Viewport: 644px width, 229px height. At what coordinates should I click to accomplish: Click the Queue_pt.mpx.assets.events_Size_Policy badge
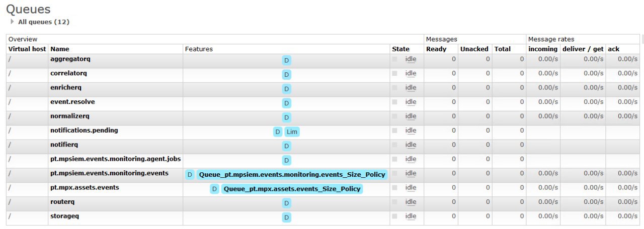point(292,189)
